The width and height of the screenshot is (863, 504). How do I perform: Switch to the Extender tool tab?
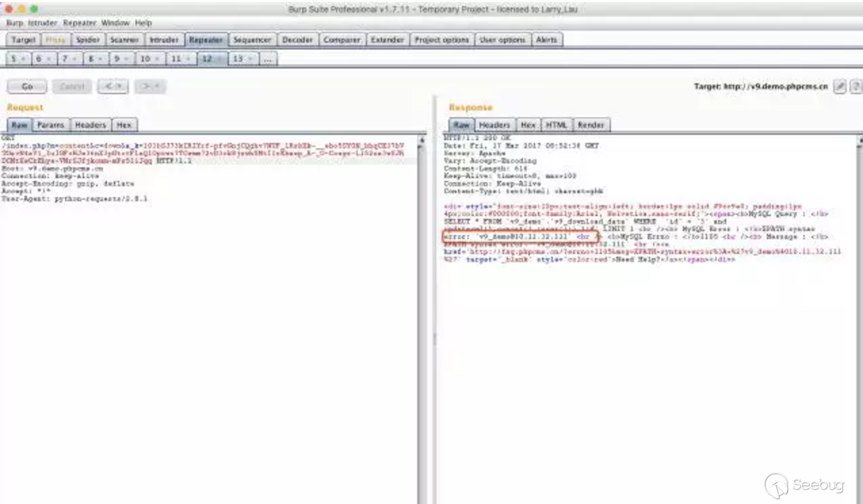tap(387, 40)
